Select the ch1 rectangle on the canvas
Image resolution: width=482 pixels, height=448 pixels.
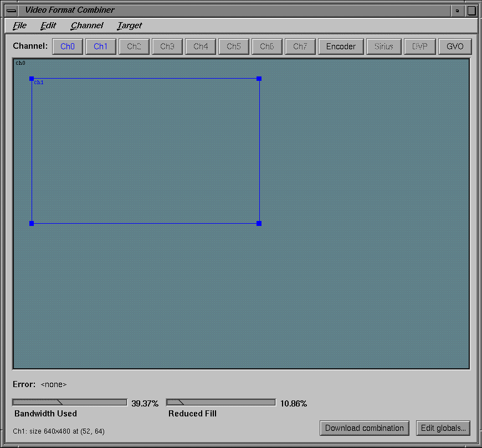pyautogui.click(x=144, y=150)
